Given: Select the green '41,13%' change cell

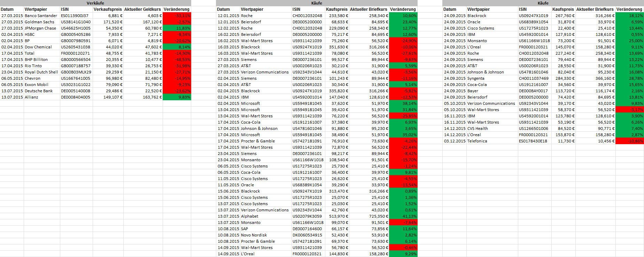Looking at the screenshot, I should [403, 216].
